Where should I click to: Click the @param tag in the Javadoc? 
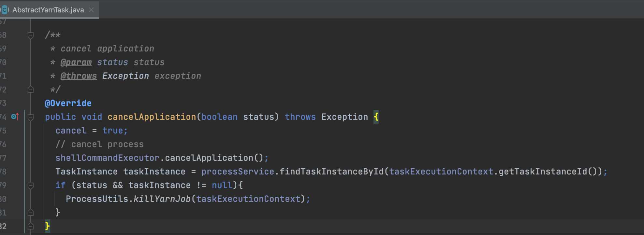(x=76, y=62)
